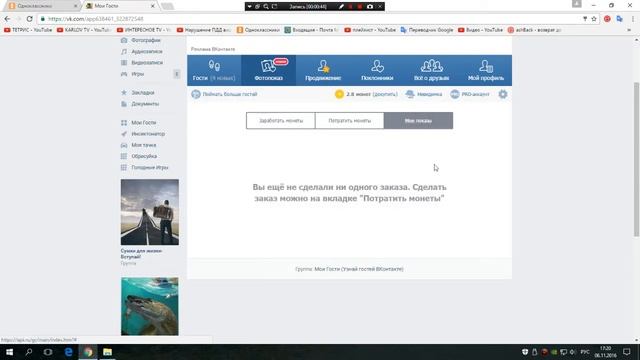This screenshot has width=640, height=360.
Task: Open the Google Translate extension icon
Action: coord(620,19)
